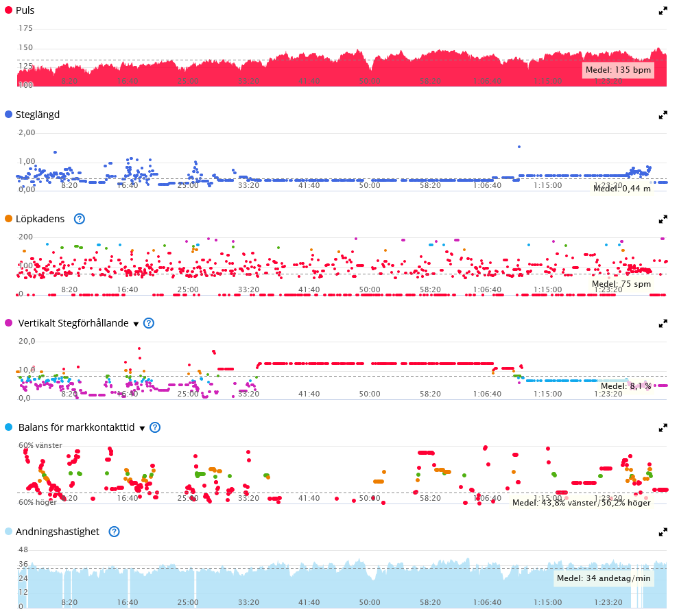Click the 'Medel: 34 andetag/min' label

[604, 578]
